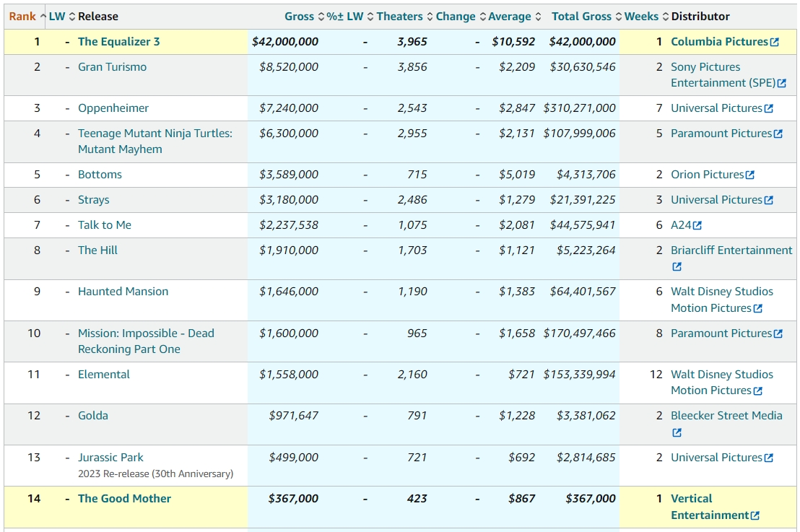Screen dimensions: 800x532
Task: Click external link icon in Haunted Mansion distributor cell
Action: (758, 308)
